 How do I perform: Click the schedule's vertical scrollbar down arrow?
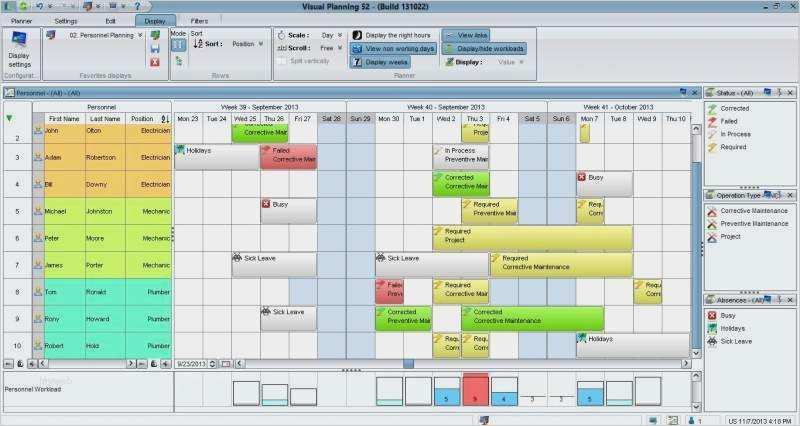[x=696, y=353]
